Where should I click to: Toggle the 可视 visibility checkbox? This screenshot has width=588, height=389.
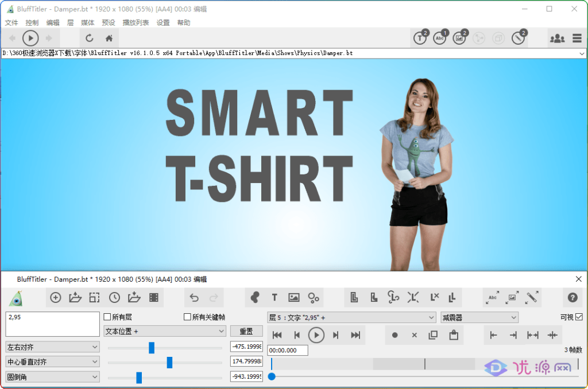tap(579, 317)
